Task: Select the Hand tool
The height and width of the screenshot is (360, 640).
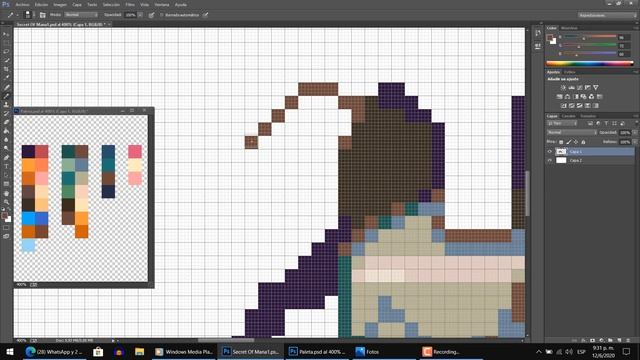Action: (x=6, y=193)
